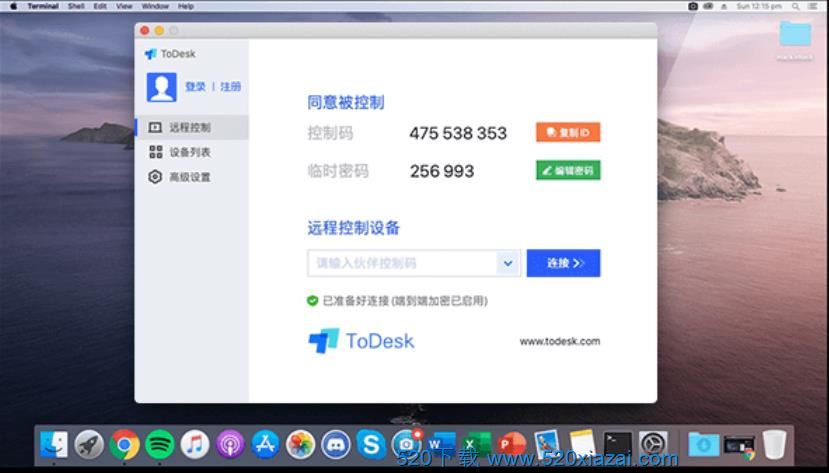Click the minimized window thumbnail in the Dock
This screenshot has height=473, width=829.
(739, 446)
